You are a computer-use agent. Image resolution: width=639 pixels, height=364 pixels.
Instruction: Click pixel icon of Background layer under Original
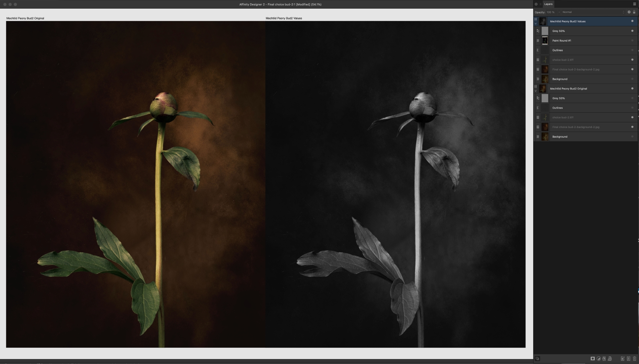point(538,137)
